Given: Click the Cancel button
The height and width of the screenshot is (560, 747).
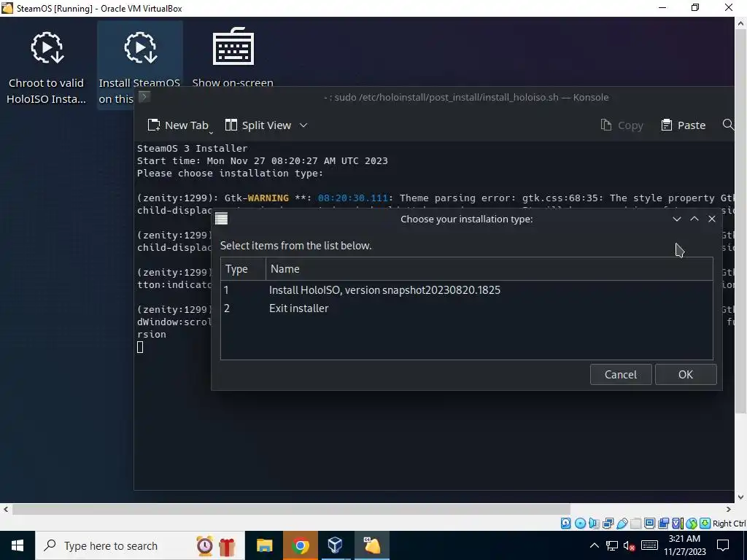Looking at the screenshot, I should click(x=620, y=375).
